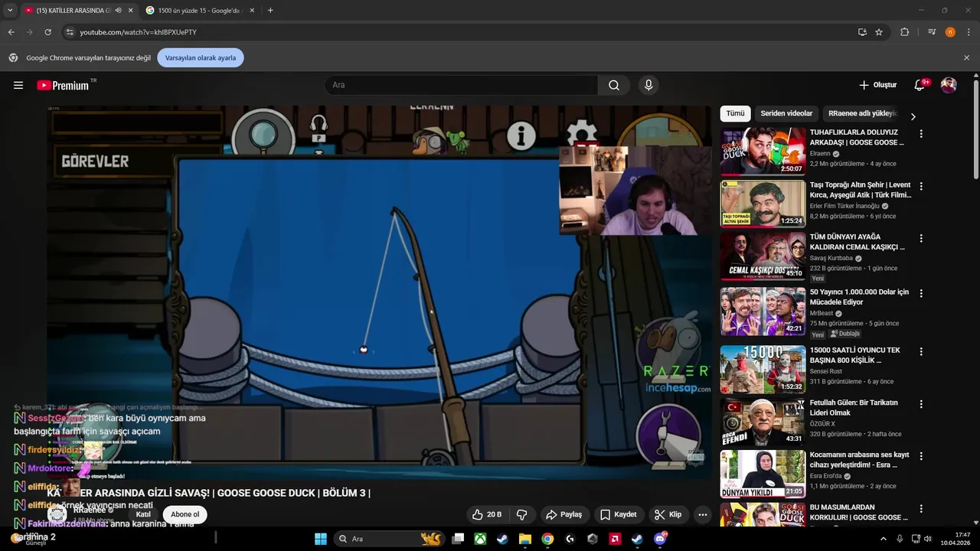Click the Paylaş share button

(563, 514)
